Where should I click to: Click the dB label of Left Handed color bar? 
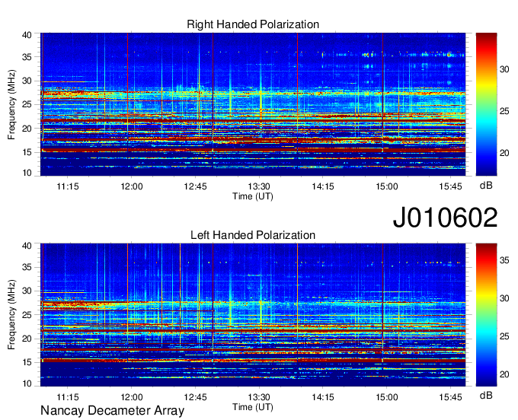tap(486, 395)
